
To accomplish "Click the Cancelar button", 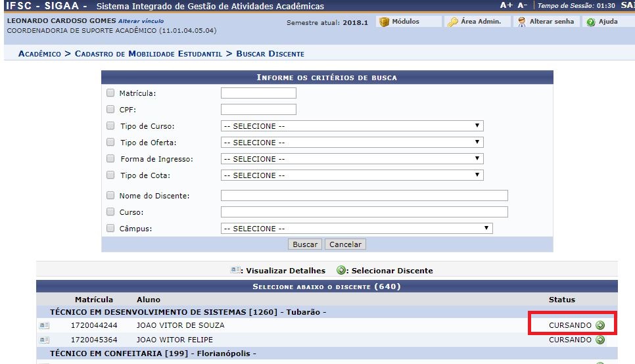I will tap(345, 244).
